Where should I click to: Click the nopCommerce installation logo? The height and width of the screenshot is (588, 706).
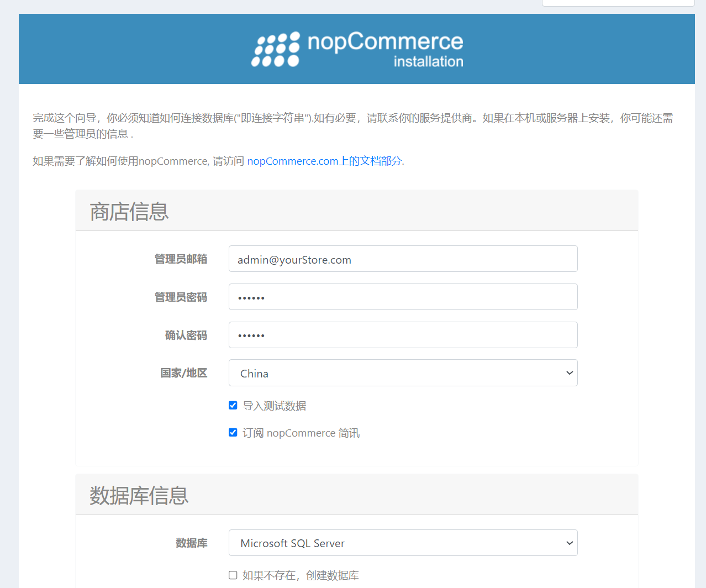(x=357, y=49)
